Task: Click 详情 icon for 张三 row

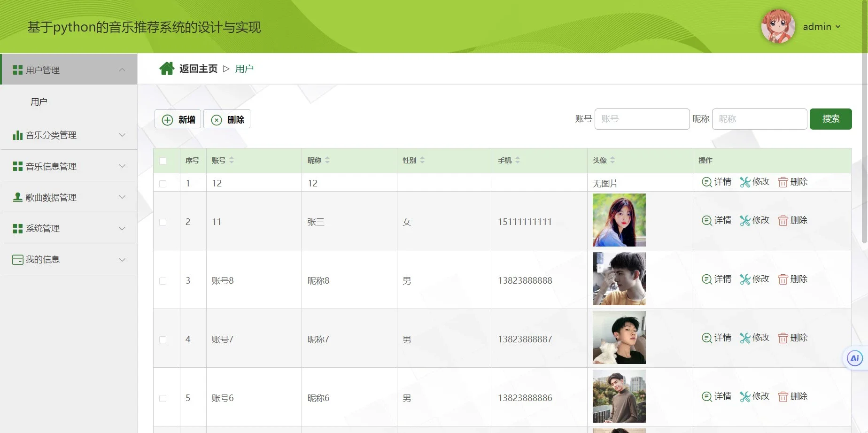Action: [706, 220]
